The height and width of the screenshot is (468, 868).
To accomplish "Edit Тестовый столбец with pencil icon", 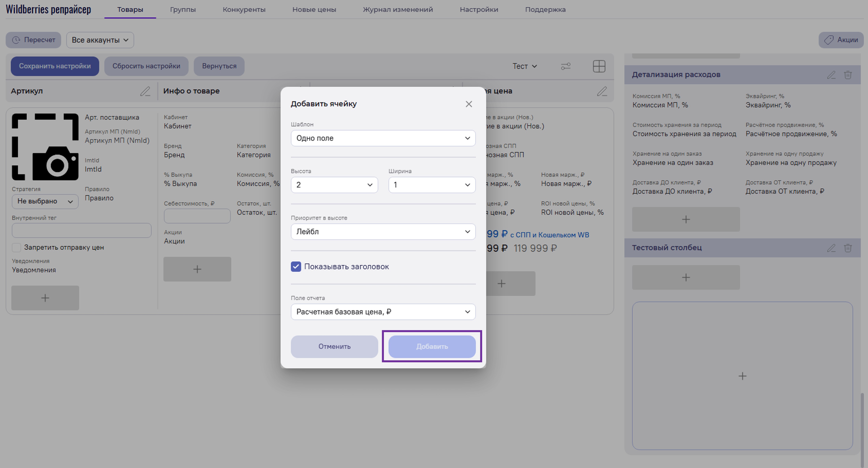I will tap(831, 248).
